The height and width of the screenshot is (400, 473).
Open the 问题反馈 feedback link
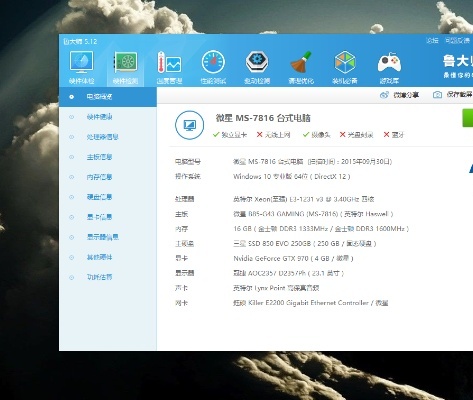click(457, 41)
